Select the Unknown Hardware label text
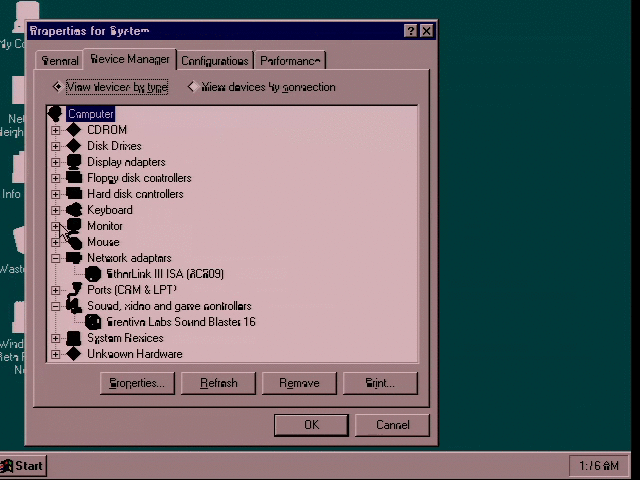The width and height of the screenshot is (640, 480). (135, 354)
